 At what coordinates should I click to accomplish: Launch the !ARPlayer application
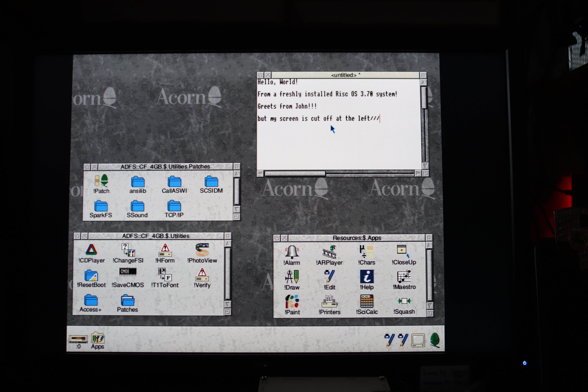click(329, 255)
